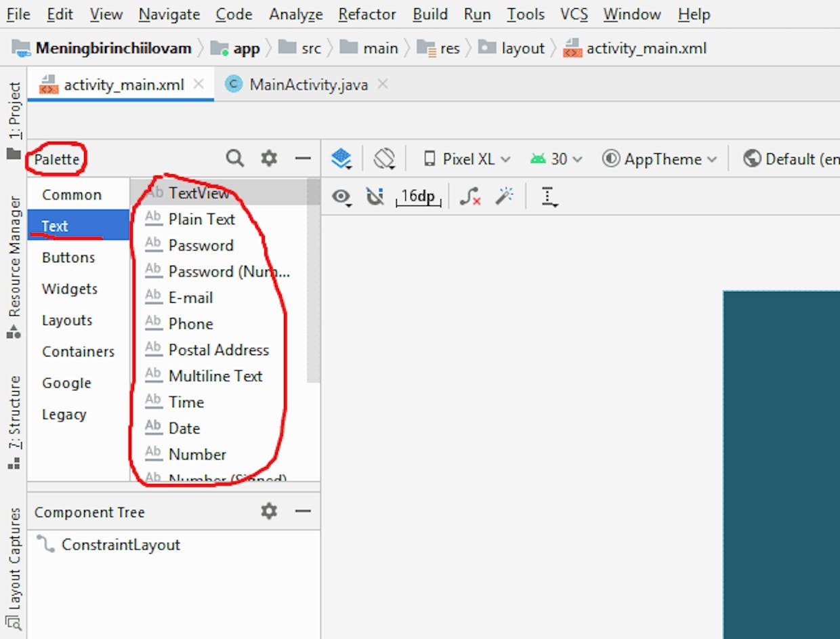
Task: Select Google palette category
Action: 79,383
